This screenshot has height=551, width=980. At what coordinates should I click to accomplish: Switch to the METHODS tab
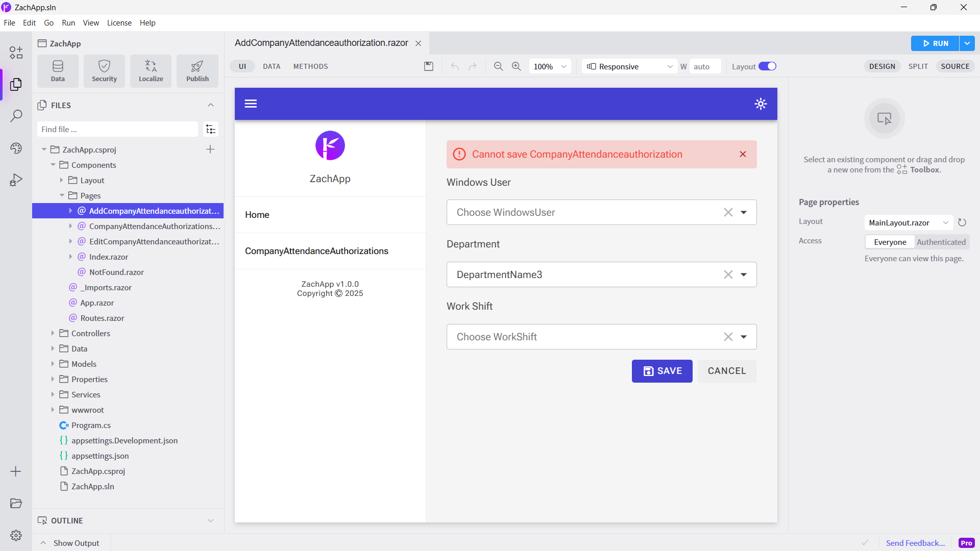pyautogui.click(x=310, y=66)
